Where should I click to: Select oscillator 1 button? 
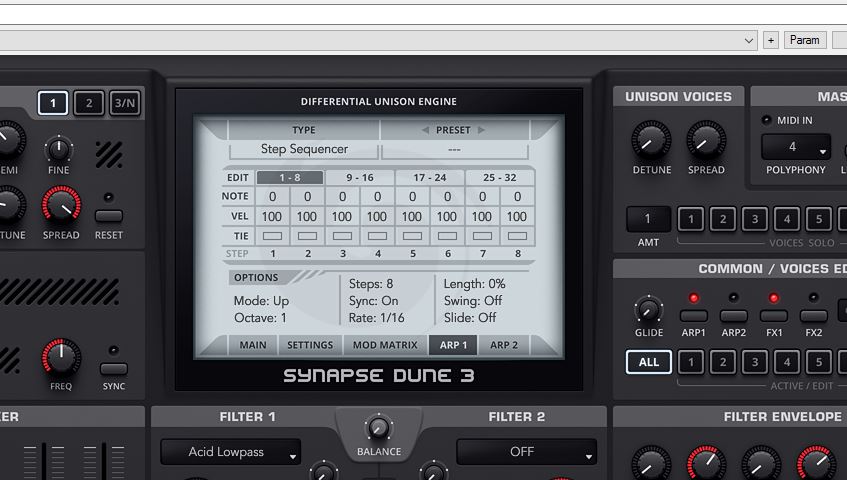click(x=53, y=103)
